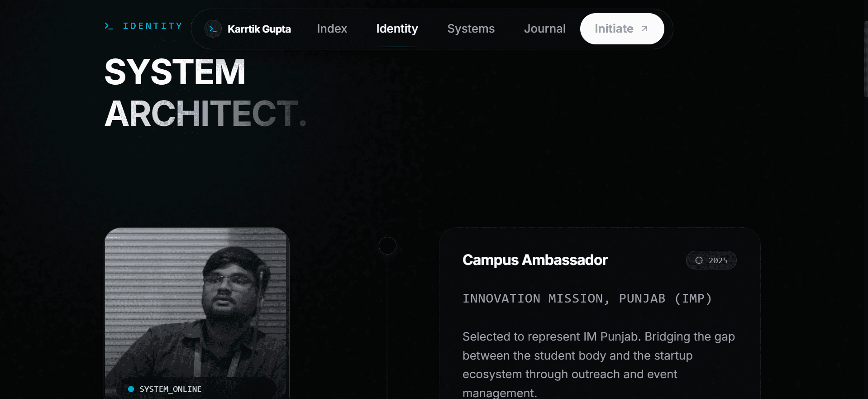
Task: Click the profile photo thumbnail
Action: pyautogui.click(x=197, y=313)
